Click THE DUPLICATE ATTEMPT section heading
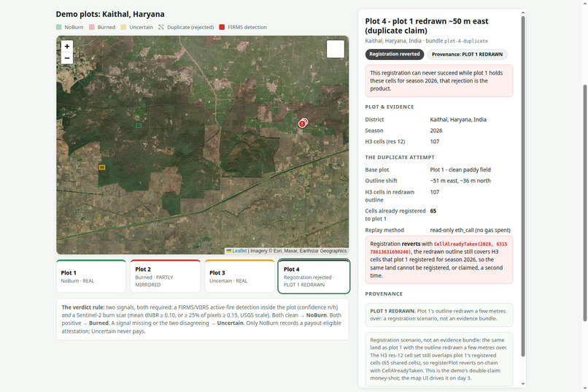 [400, 157]
